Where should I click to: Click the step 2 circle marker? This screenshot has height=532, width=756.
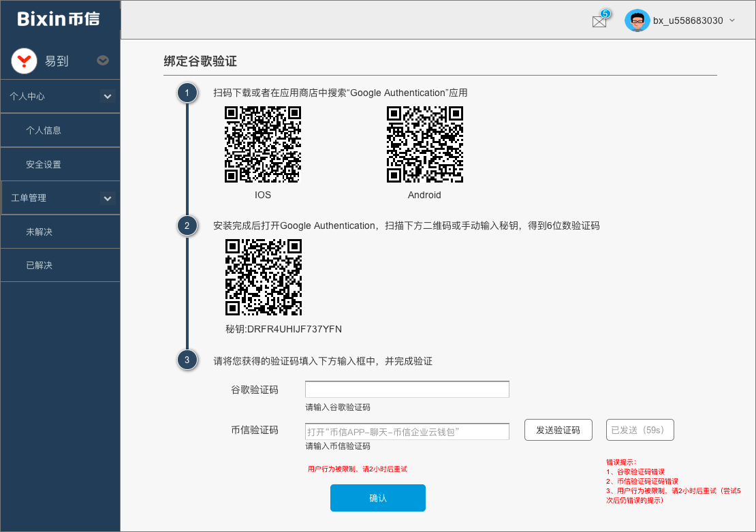(x=187, y=225)
